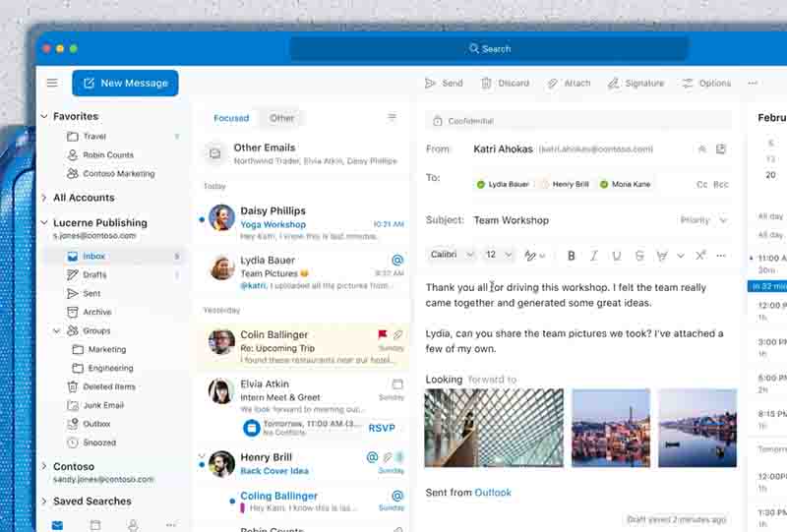Select the lattice building photo thumbnail
Image resolution: width=787 pixels, height=532 pixels.
point(494,428)
